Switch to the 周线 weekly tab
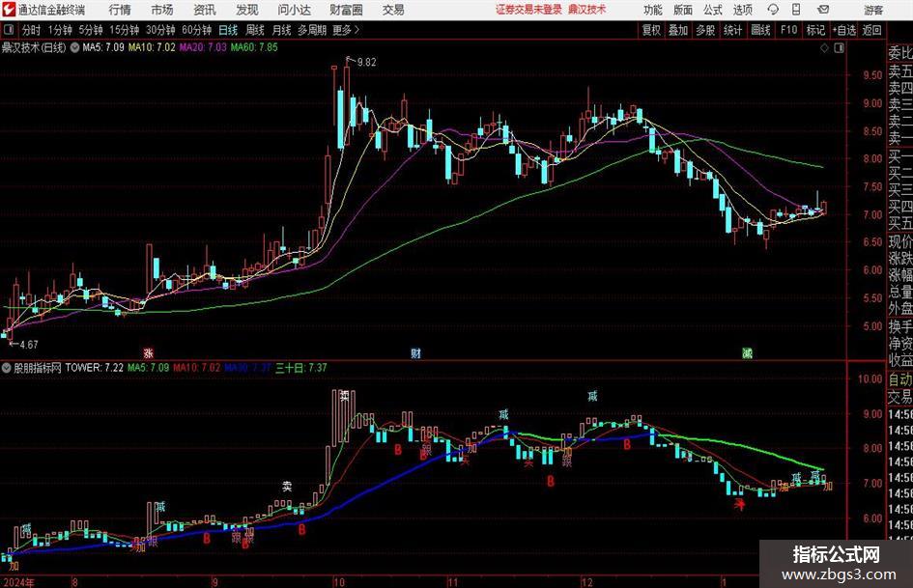This screenshot has height=588, width=913. 255,30
